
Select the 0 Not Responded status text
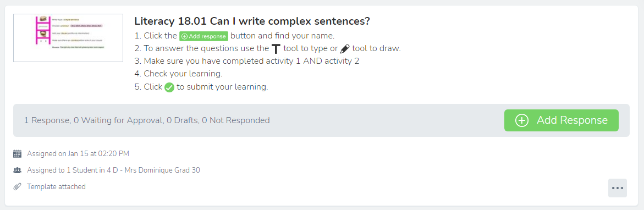click(x=236, y=120)
